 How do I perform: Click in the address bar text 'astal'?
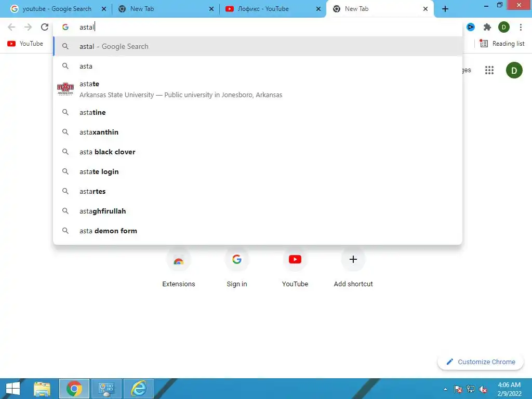click(x=87, y=27)
